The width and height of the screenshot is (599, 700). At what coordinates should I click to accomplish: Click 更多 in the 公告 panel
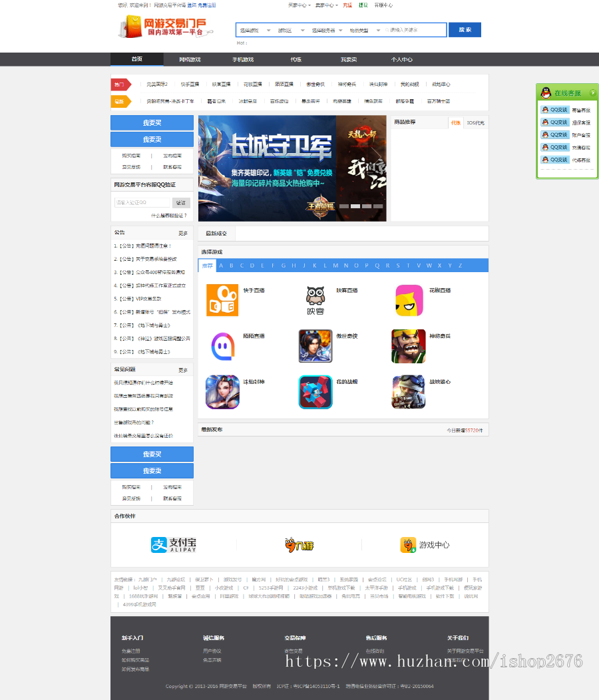point(182,233)
